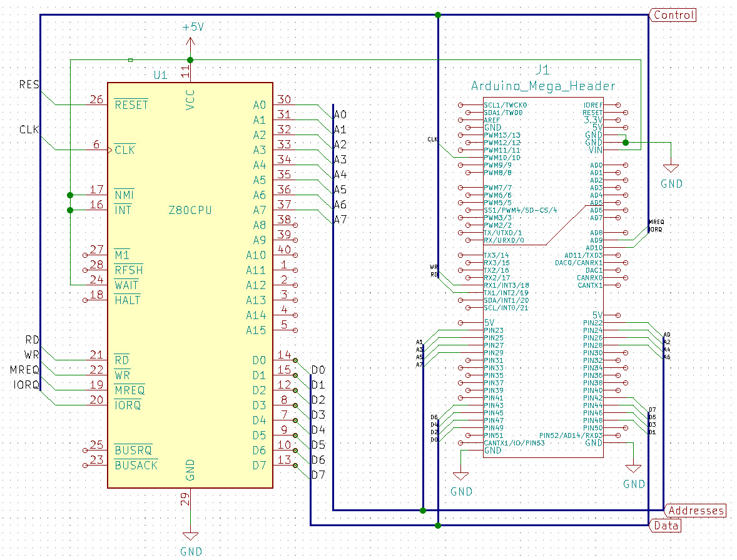Select the Z80CPU component value text
Viewport: 737px width, 560px height.
[x=190, y=210]
